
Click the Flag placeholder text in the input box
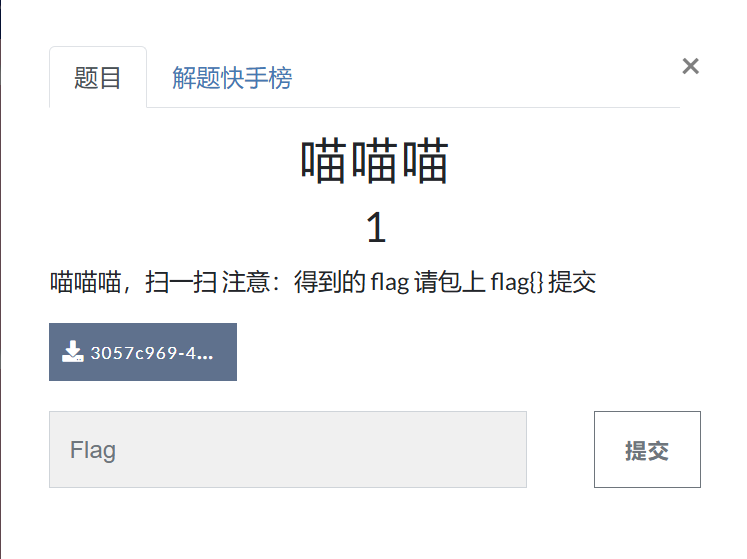[93, 450]
